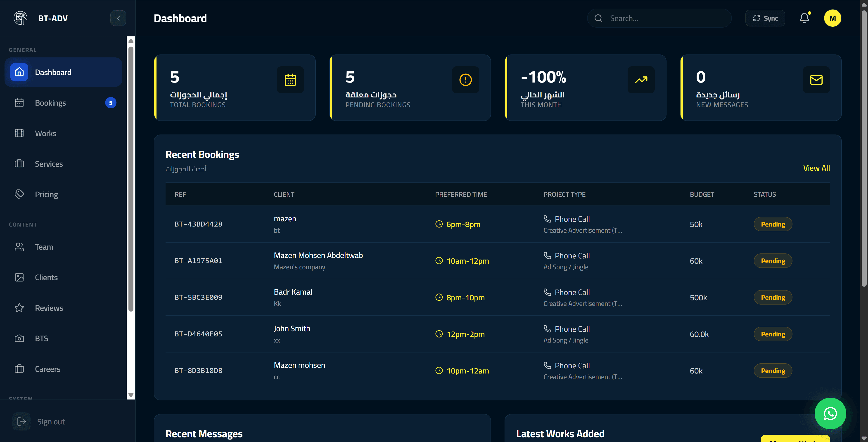Click the sidebar scrollbar up arrow
Viewport: 868px width, 442px height.
131,41
